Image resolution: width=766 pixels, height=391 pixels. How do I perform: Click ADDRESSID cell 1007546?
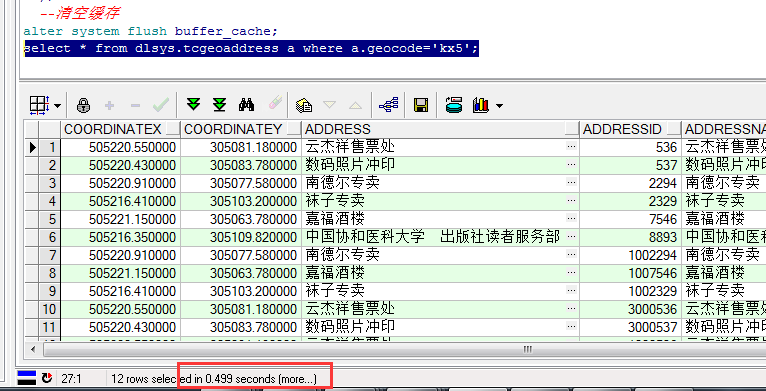click(631, 273)
